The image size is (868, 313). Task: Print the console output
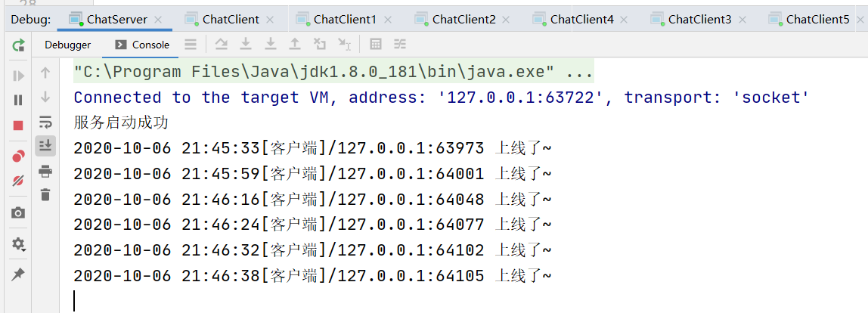click(45, 171)
